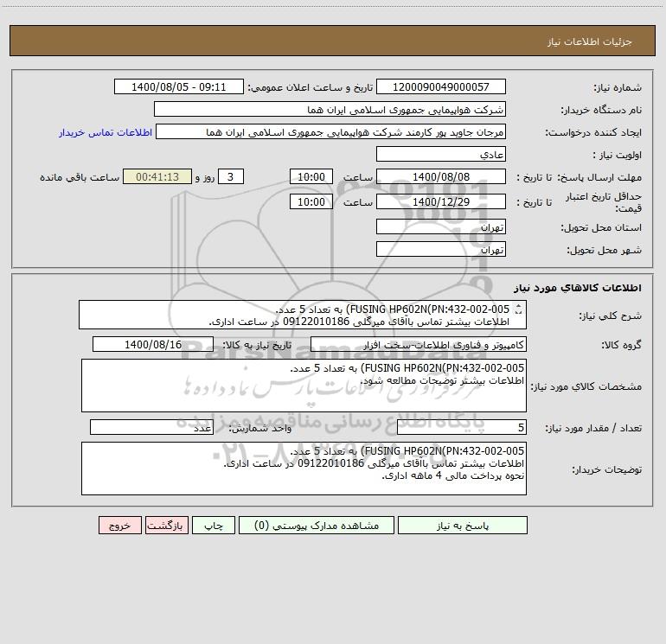
Task: Click the delivery province field 'تهران'
Action: (x=441, y=226)
